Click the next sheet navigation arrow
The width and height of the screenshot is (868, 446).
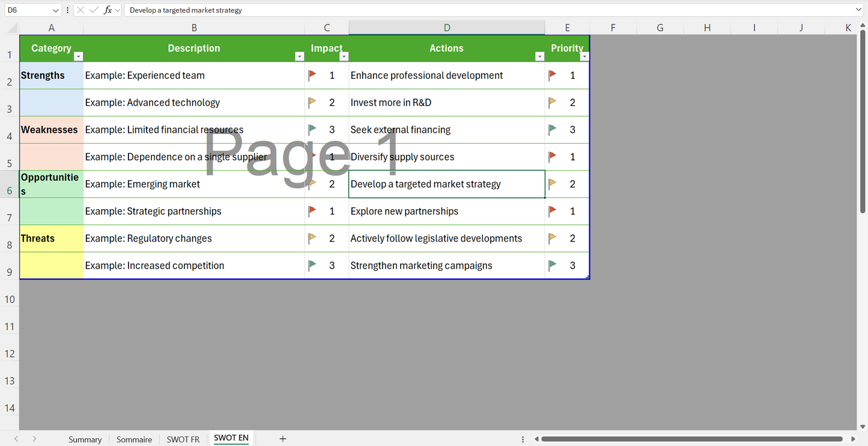tap(34, 439)
